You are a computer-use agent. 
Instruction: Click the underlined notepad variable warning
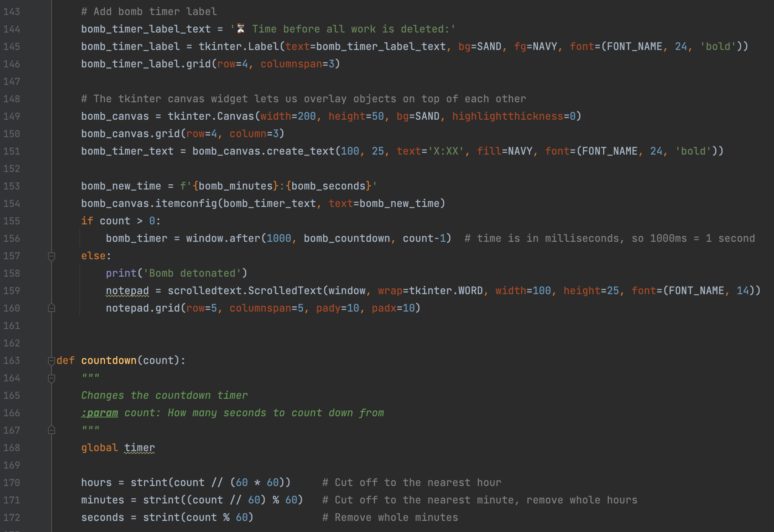[x=127, y=291]
